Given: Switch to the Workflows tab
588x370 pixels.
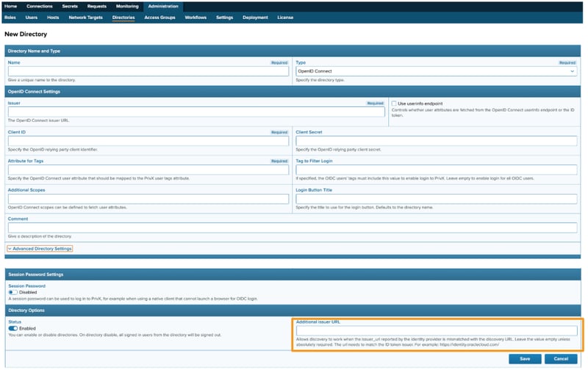Looking at the screenshot, I should [196, 17].
